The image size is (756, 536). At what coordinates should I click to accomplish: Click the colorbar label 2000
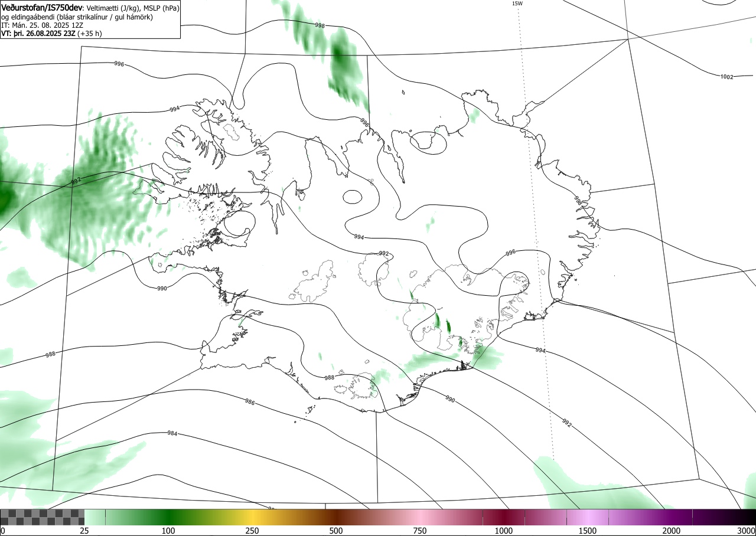672,531
